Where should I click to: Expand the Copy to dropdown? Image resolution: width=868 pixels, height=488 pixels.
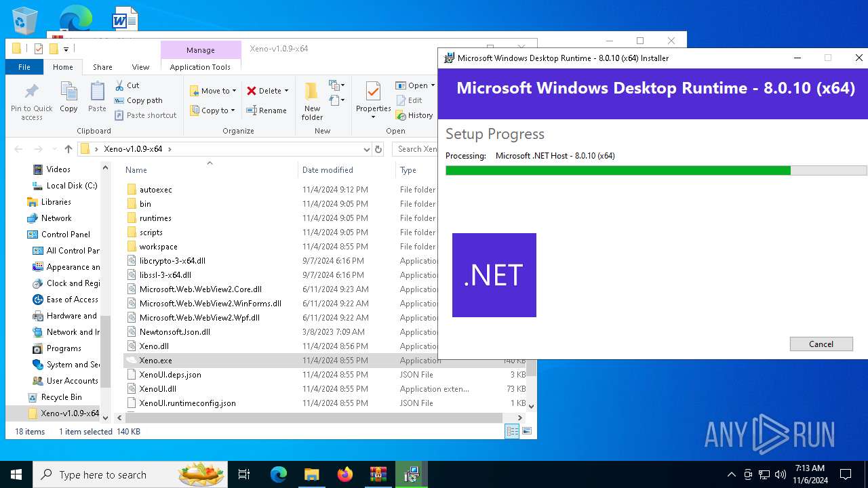click(x=233, y=110)
